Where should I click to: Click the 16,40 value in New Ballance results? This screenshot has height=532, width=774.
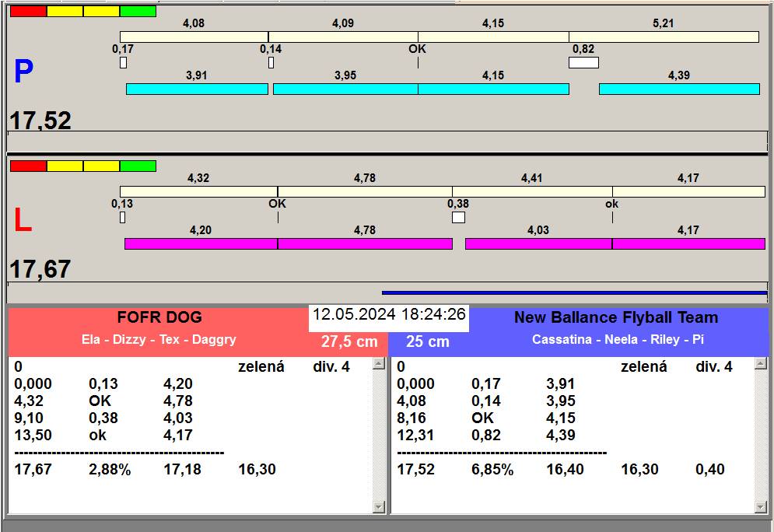[x=565, y=469]
